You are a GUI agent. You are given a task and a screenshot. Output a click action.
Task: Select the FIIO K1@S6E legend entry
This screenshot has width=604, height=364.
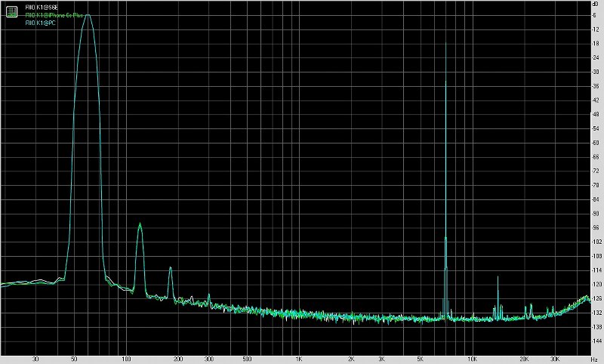(x=42, y=8)
